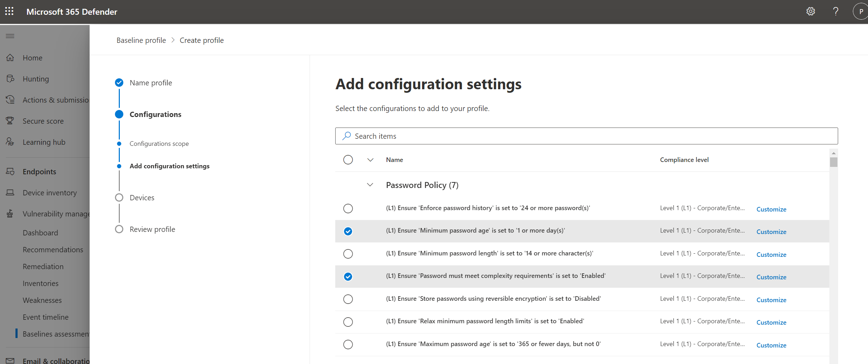The image size is (868, 364).
Task: Go to Recommendations in sidebar
Action: pyautogui.click(x=53, y=249)
